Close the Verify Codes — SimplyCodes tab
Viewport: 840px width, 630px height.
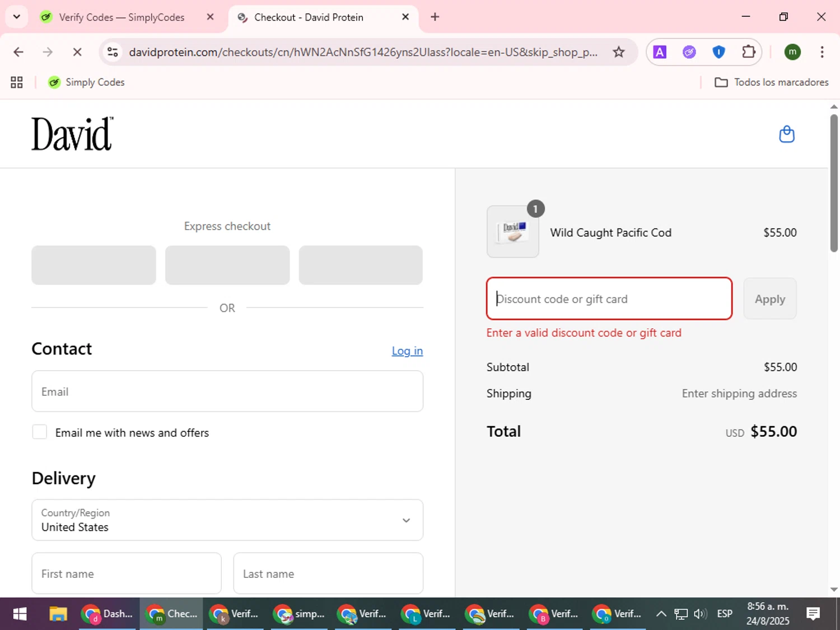tap(210, 17)
